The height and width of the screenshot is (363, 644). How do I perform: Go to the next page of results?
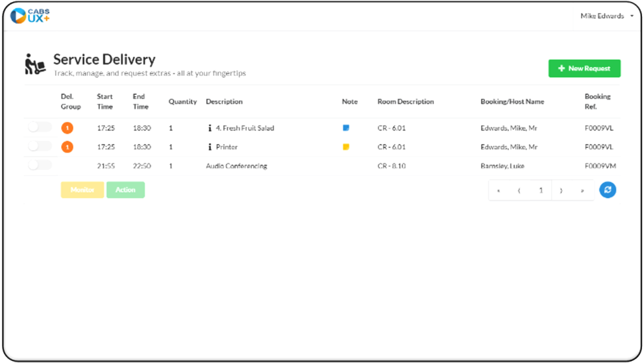[561, 190]
